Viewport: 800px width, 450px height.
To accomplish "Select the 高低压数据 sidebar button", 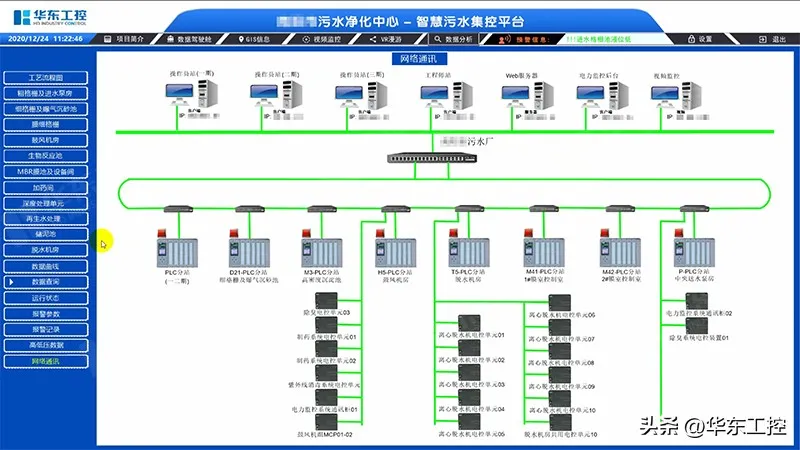I will point(46,344).
